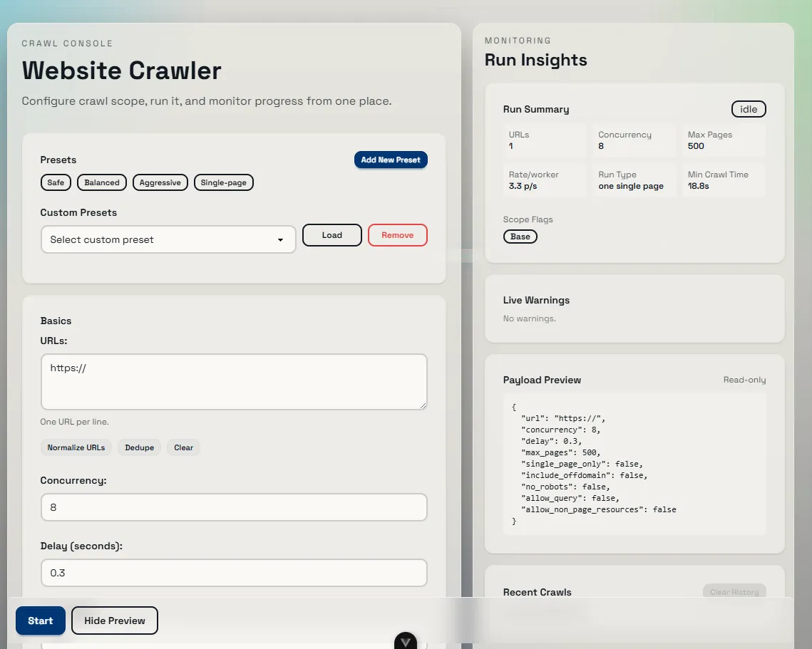The height and width of the screenshot is (649, 812).
Task: Remove the selected custom preset
Action: click(x=398, y=235)
